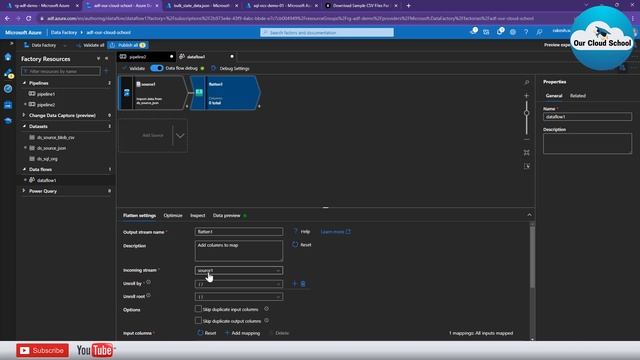
Task: Open Azure header settings gear icon
Action: point(513,32)
